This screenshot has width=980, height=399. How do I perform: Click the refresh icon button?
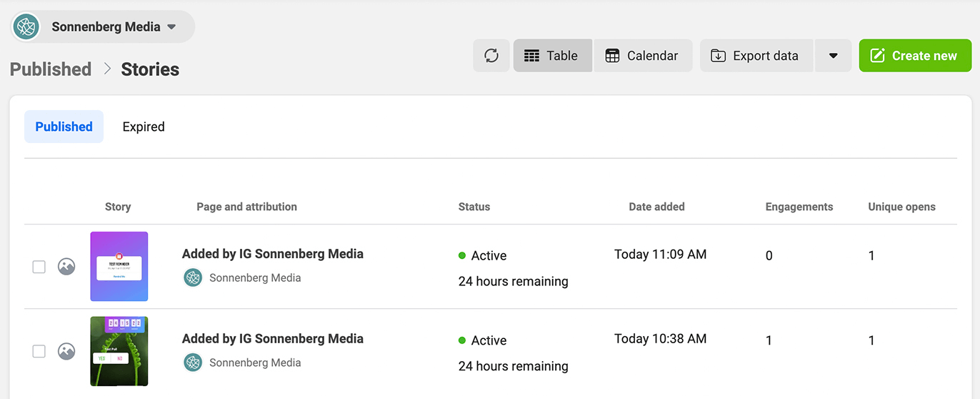(x=491, y=56)
